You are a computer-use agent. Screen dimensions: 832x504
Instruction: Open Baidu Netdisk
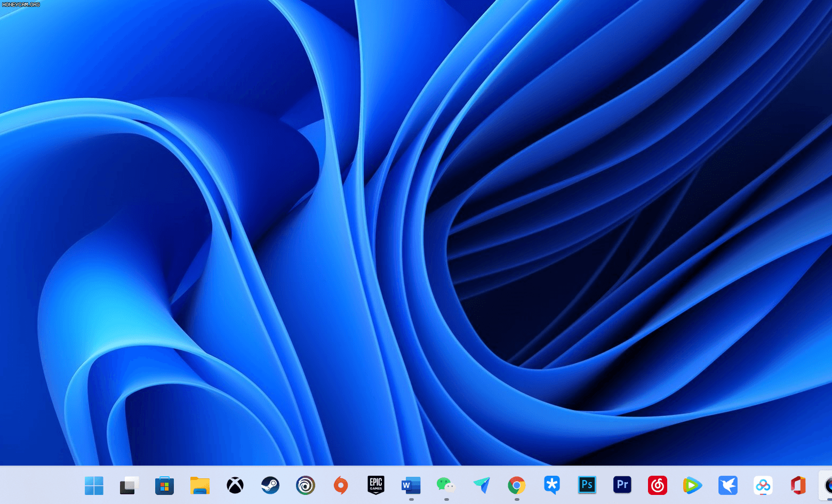[763, 485]
